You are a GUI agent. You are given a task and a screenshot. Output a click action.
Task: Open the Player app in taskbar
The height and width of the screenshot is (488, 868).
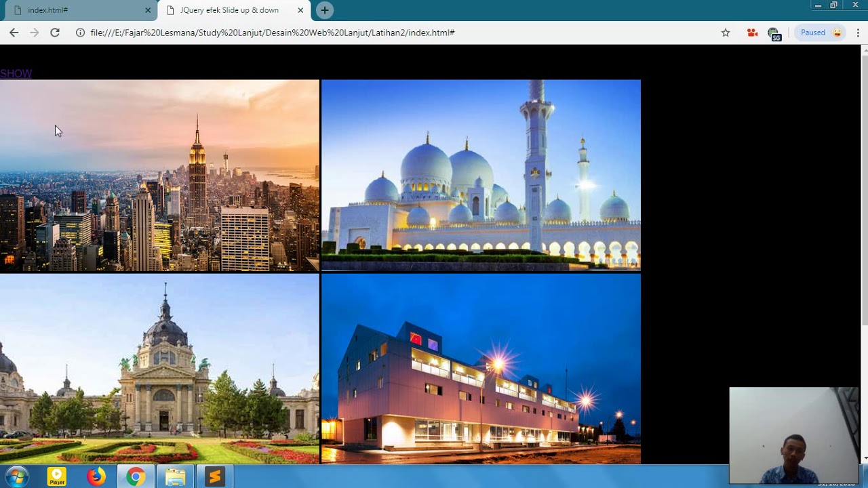(x=57, y=477)
